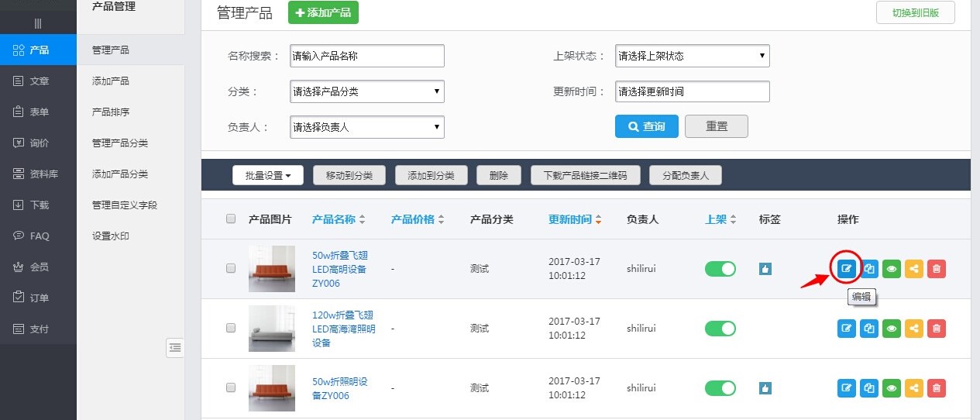980x420 pixels.
Task: Click the 名称搜索 product name input field
Action: point(366,56)
